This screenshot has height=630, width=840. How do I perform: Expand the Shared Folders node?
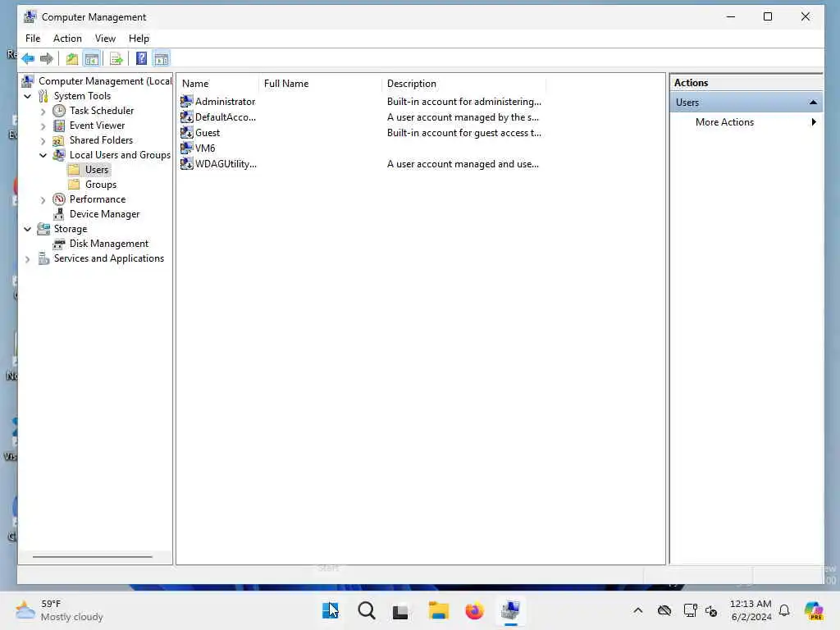pos(43,141)
